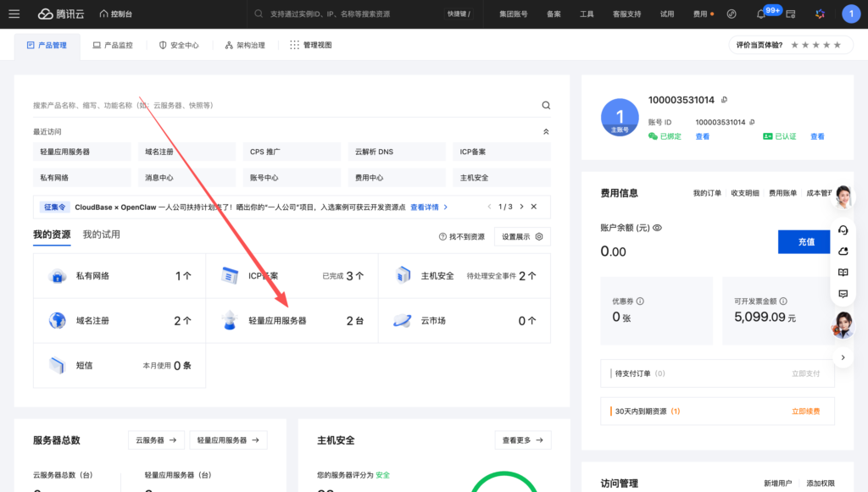Click the blue 充值 button
Image resolution: width=868 pixels, height=492 pixels.
[805, 241]
